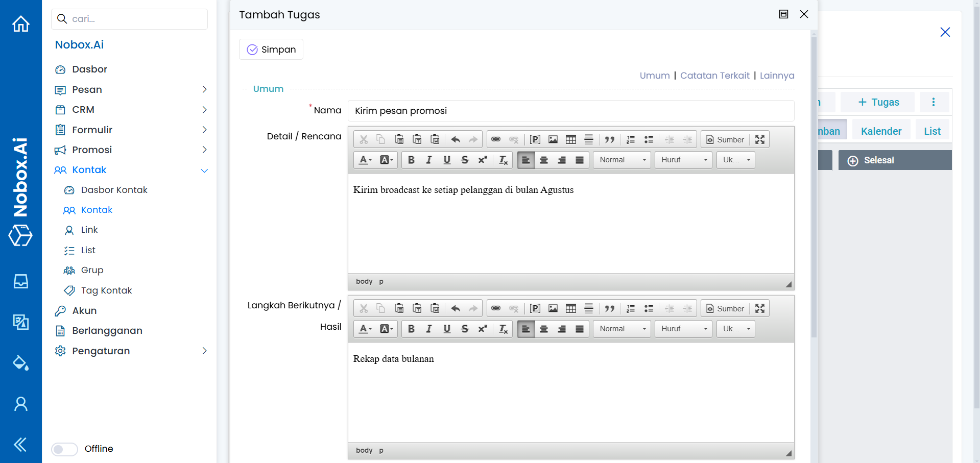Screen dimensions: 980x463
Task: Click the link icon in Langkah Berikutnya editor
Action: pyautogui.click(x=495, y=308)
